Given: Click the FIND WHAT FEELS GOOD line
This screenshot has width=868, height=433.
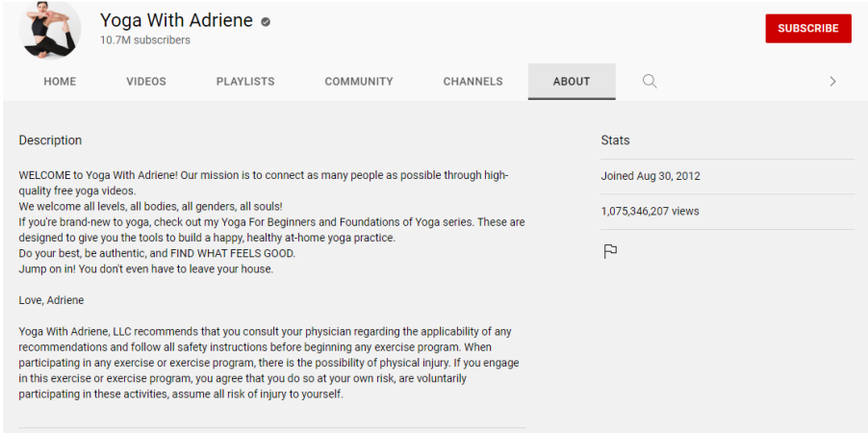Looking at the screenshot, I should [x=157, y=254].
